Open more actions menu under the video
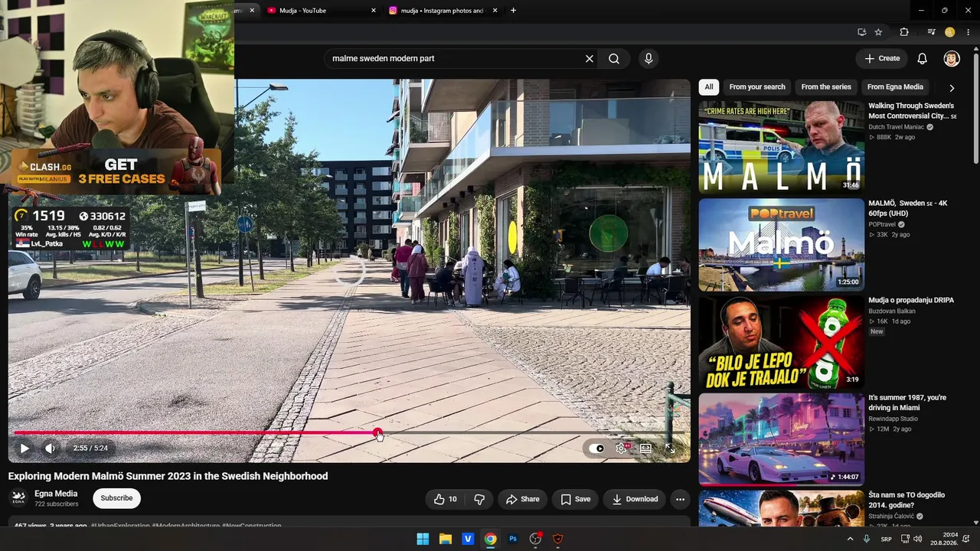980x551 pixels. (x=680, y=499)
